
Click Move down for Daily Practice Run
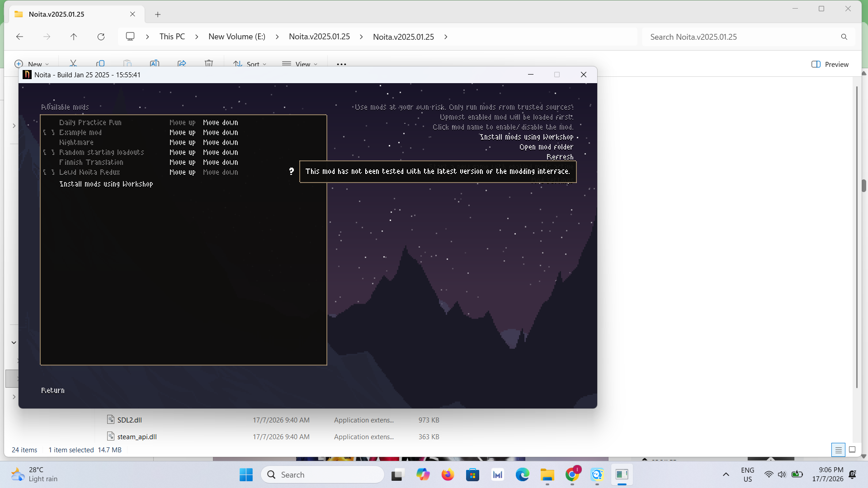(x=221, y=122)
